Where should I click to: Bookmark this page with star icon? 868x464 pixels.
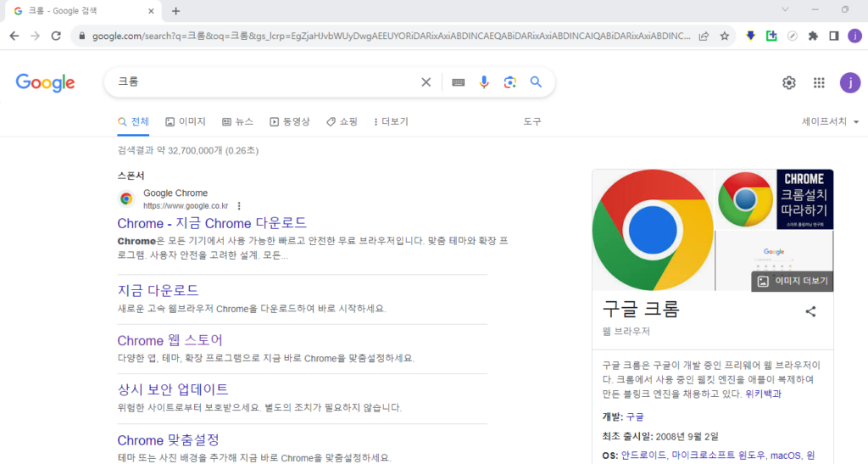click(724, 36)
